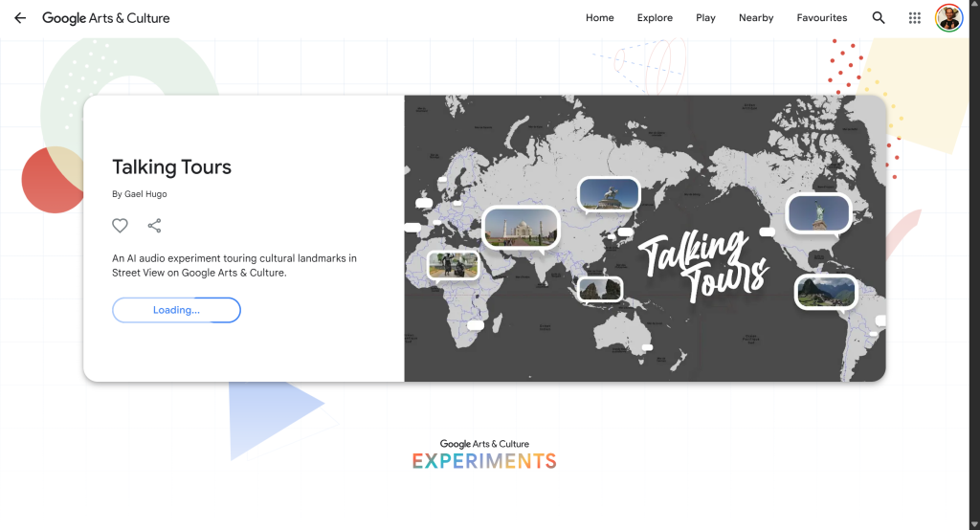980x530 pixels.
Task: Click the By Gael Hugo text
Action: click(x=140, y=194)
